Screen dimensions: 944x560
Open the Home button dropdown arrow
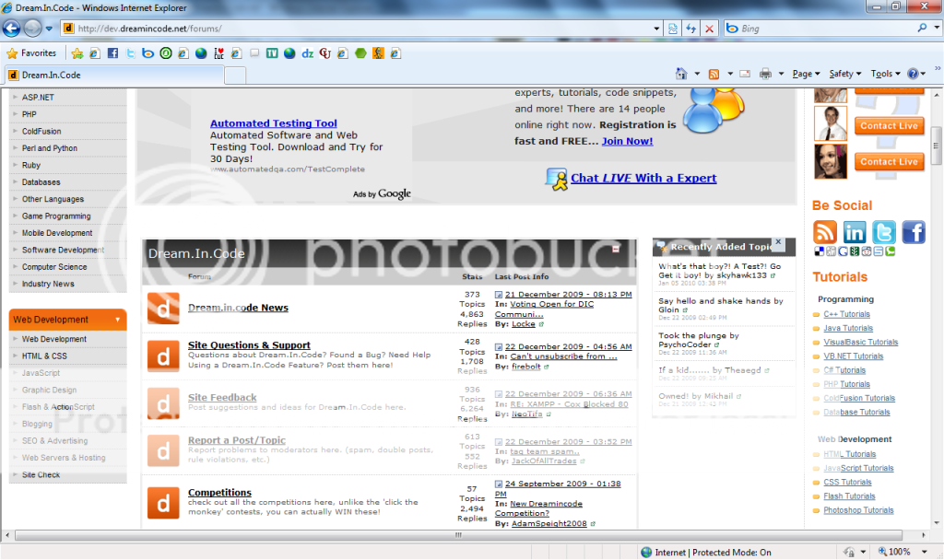pyautogui.click(x=697, y=74)
